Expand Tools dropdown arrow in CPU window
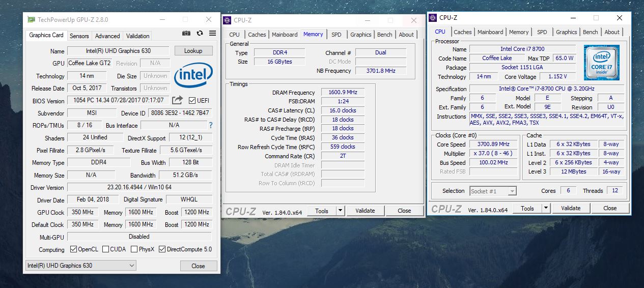The image size is (644, 288). pos(546,208)
